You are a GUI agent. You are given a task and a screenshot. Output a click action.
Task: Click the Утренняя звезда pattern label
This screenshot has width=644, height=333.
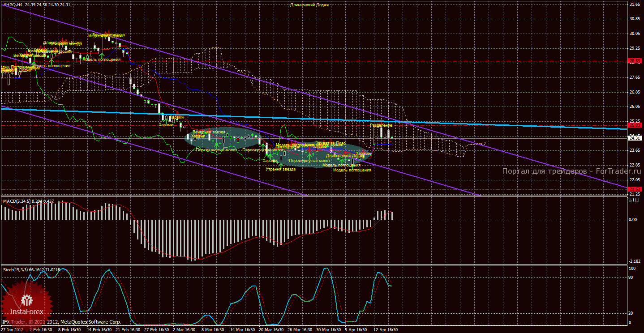pos(280,169)
